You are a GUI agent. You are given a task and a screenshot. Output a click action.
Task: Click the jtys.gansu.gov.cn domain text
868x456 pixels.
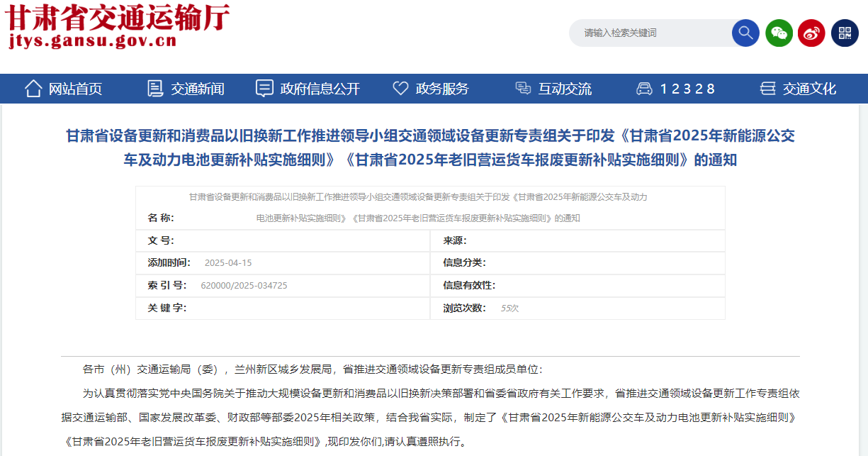pos(93,41)
